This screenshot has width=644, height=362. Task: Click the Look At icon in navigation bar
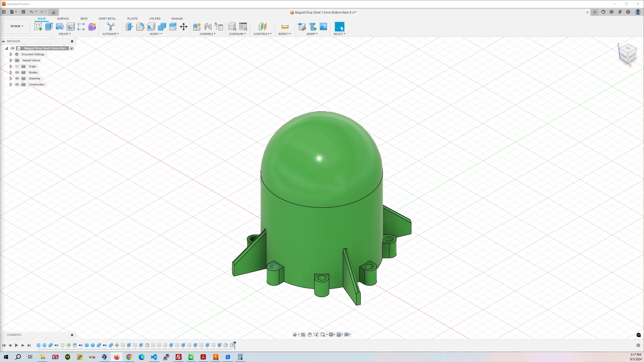[x=303, y=335]
